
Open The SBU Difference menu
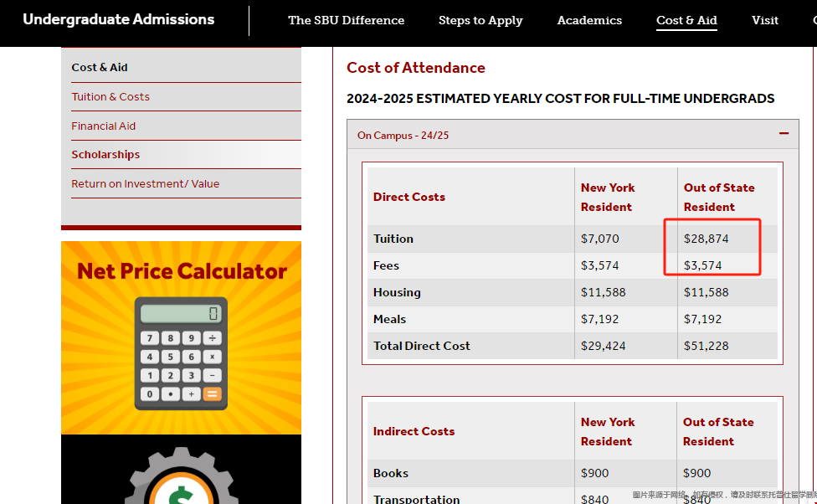click(346, 20)
